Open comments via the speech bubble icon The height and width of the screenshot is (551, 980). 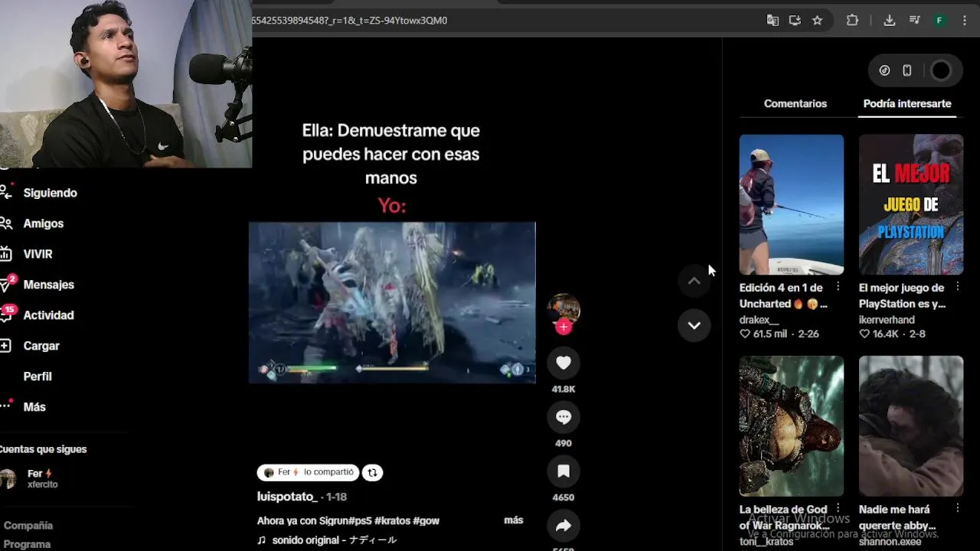click(563, 417)
